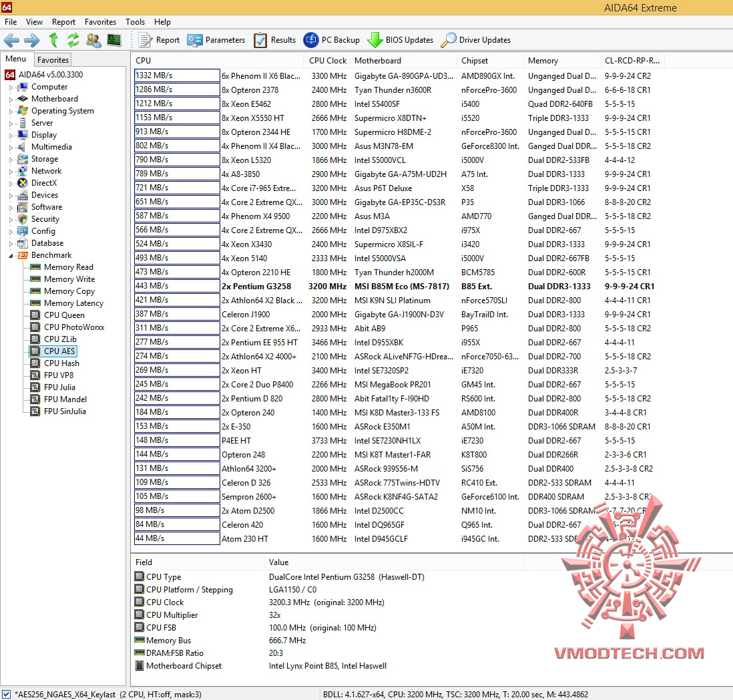
Task: Expand the Server tree node
Action: click(11, 124)
